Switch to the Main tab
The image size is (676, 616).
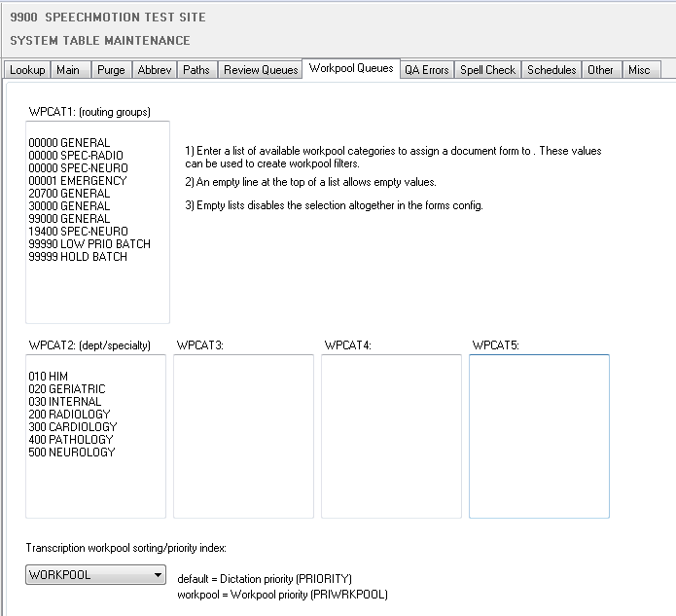[x=68, y=70]
